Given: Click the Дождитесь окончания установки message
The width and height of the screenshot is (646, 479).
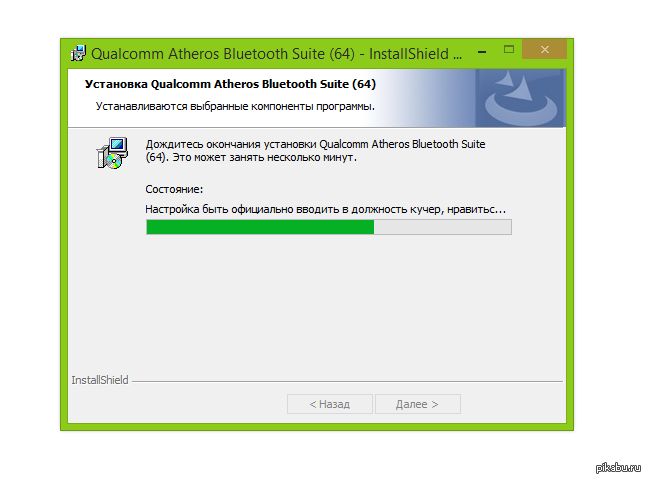Looking at the screenshot, I should pos(315,151).
